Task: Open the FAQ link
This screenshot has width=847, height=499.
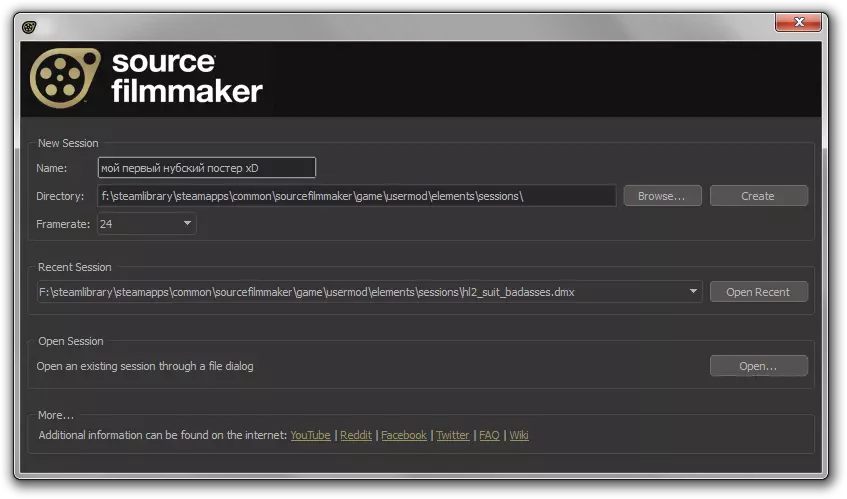Action: [489, 435]
